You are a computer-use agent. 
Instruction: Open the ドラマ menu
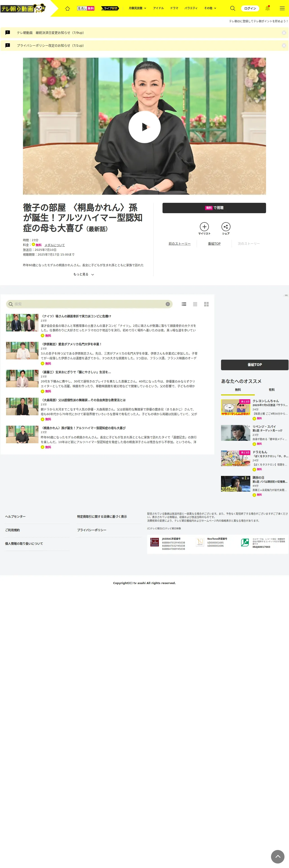click(x=174, y=8)
